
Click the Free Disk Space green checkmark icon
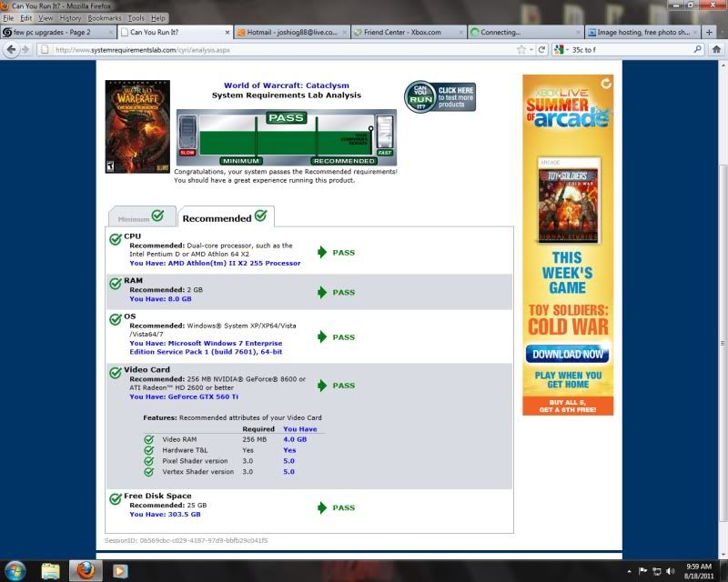click(116, 499)
